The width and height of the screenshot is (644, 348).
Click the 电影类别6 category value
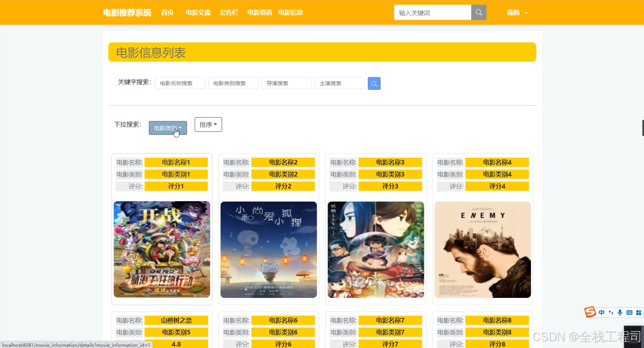(x=283, y=332)
